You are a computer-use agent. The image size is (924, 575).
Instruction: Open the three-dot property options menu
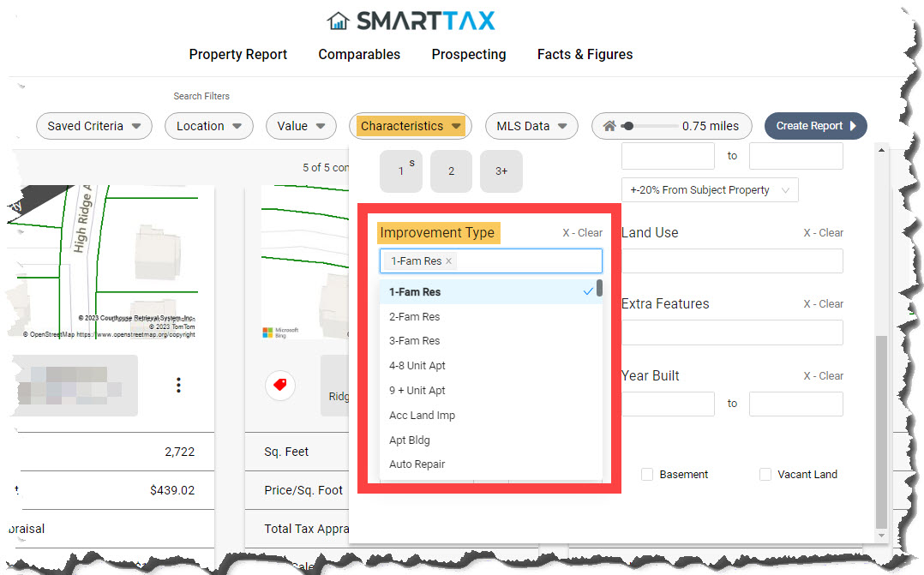[x=178, y=386]
